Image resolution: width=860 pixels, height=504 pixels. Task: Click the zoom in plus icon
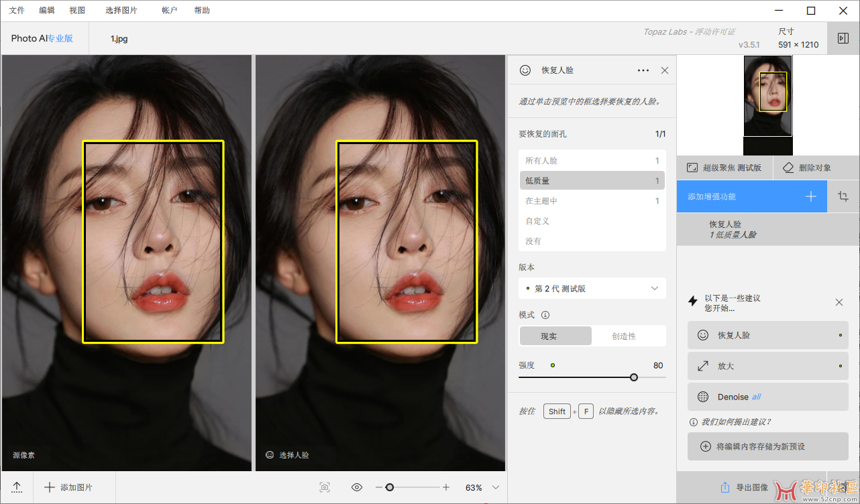pos(446,487)
